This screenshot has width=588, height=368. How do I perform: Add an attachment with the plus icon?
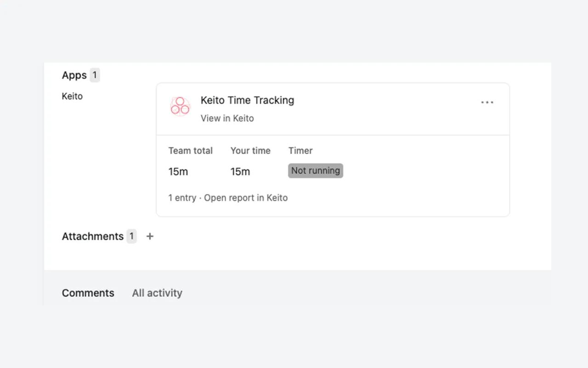tap(150, 236)
